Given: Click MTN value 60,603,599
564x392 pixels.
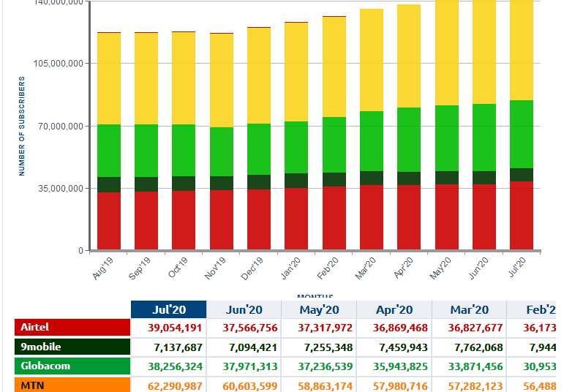Looking at the screenshot, I should coord(250,386).
